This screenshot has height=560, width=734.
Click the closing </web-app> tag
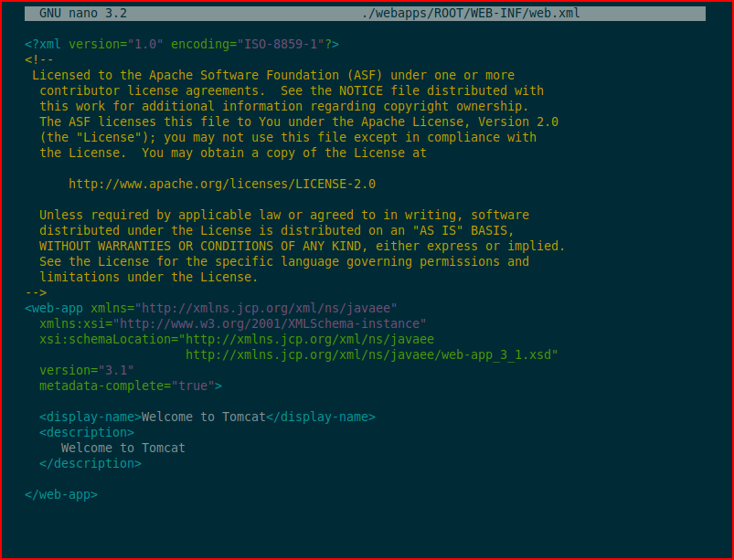(x=61, y=494)
